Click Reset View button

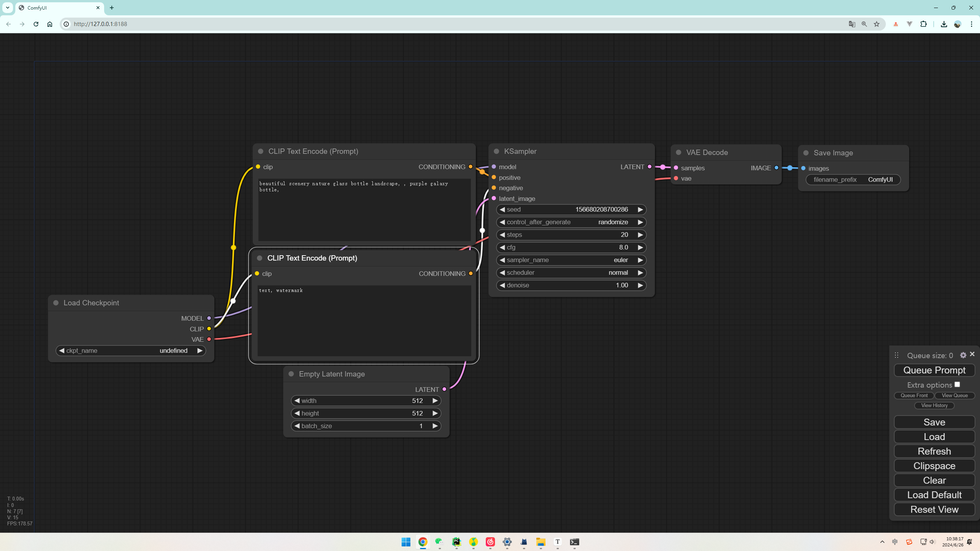click(x=934, y=509)
